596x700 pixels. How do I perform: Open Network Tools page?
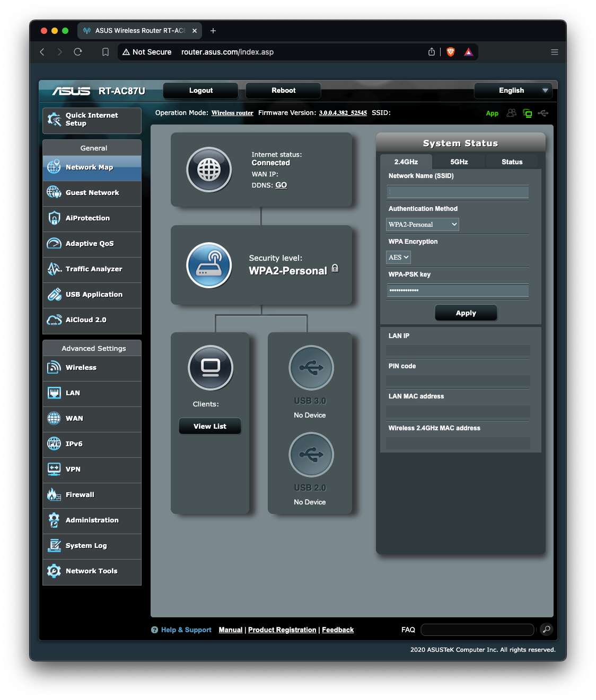[x=92, y=571]
